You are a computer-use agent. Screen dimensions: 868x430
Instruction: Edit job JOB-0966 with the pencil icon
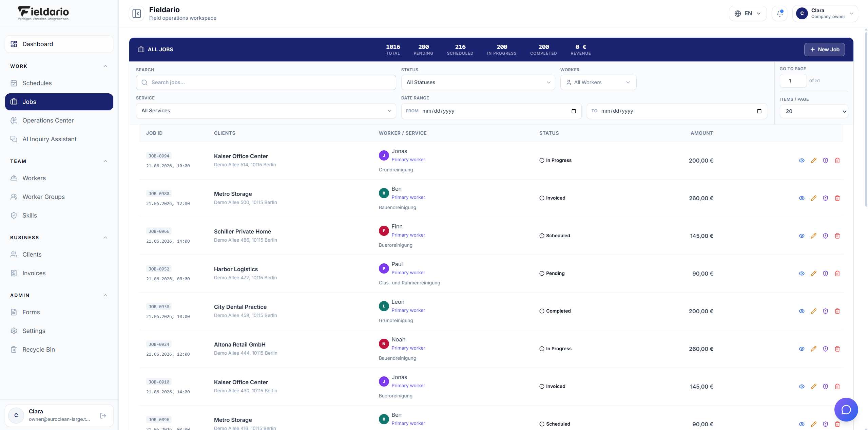coord(813,236)
